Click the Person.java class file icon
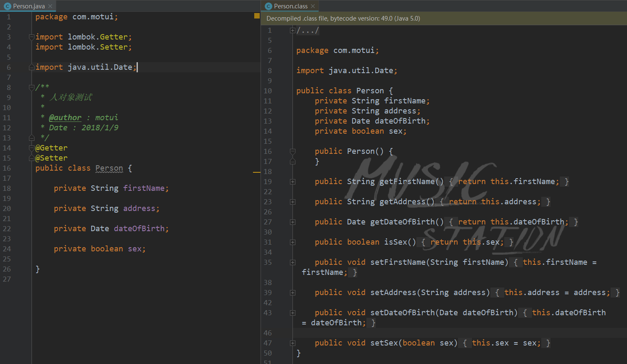The width and height of the screenshot is (627, 364). point(7,6)
